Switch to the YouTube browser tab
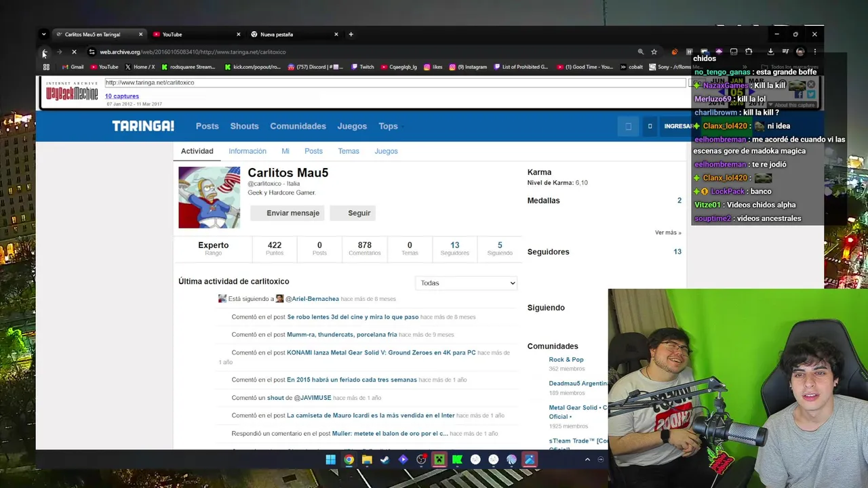 pyautogui.click(x=197, y=35)
